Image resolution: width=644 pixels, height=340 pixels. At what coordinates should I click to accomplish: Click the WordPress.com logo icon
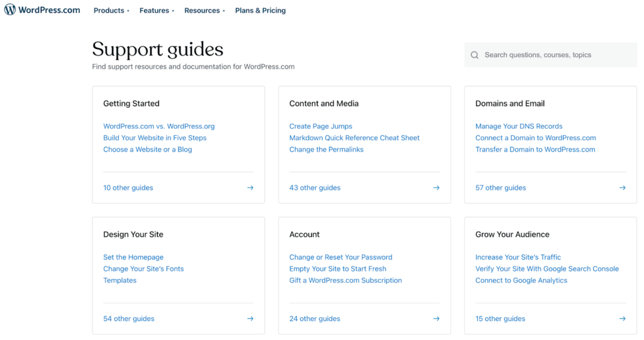(10, 10)
